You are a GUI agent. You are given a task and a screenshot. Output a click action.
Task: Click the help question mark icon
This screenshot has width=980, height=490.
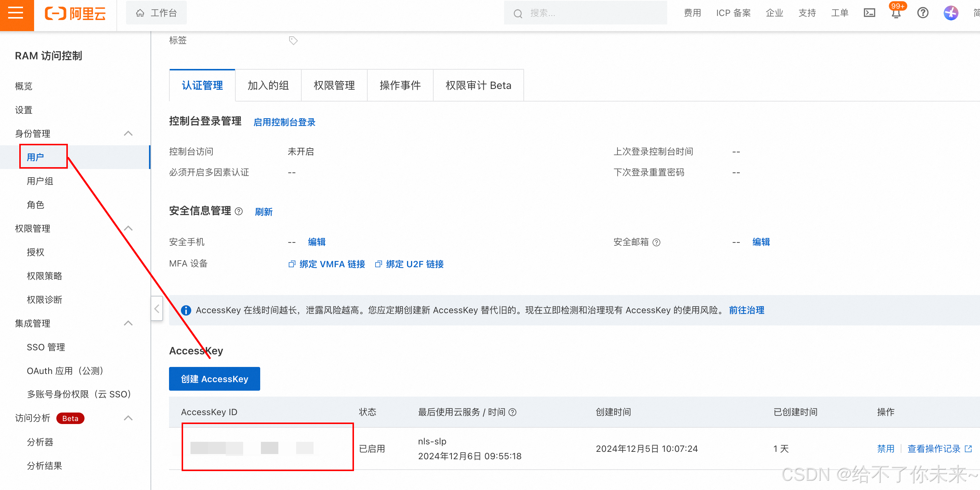pos(923,13)
